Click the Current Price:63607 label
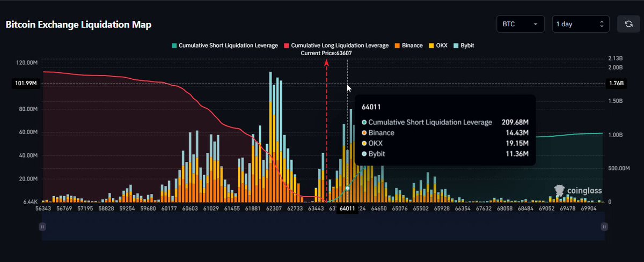 pyautogui.click(x=327, y=53)
